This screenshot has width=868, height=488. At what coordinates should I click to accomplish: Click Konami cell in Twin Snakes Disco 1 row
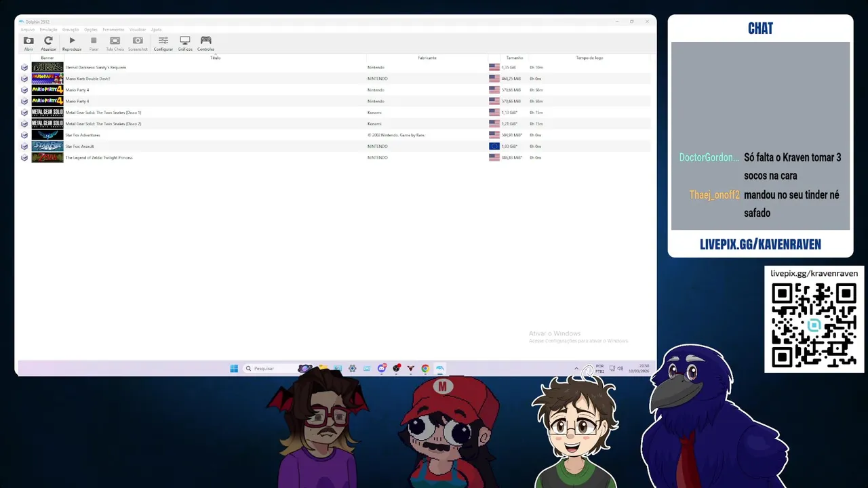(x=374, y=113)
